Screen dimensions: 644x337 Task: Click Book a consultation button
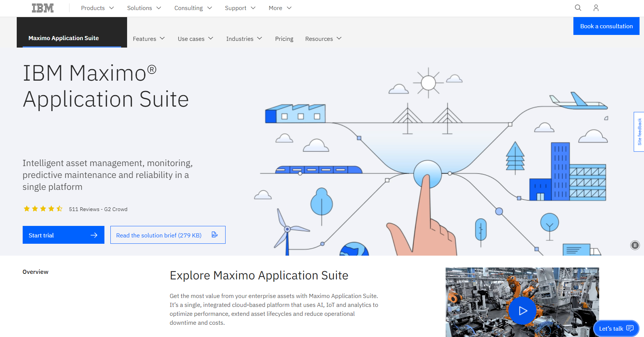coord(606,26)
